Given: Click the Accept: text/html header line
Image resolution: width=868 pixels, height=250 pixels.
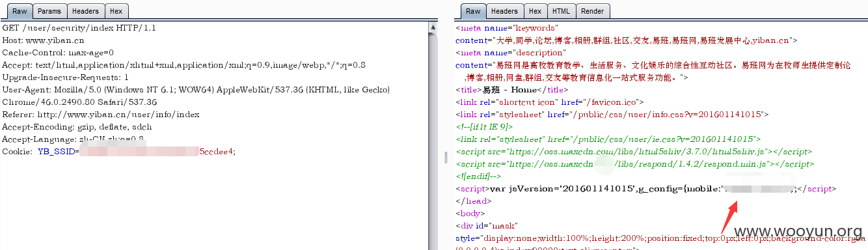Looking at the screenshot, I should [184, 65].
